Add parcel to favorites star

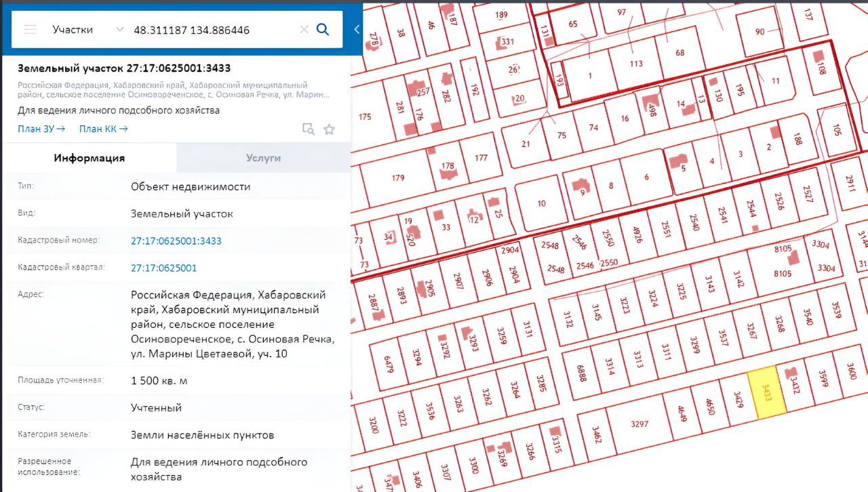pyautogui.click(x=330, y=129)
